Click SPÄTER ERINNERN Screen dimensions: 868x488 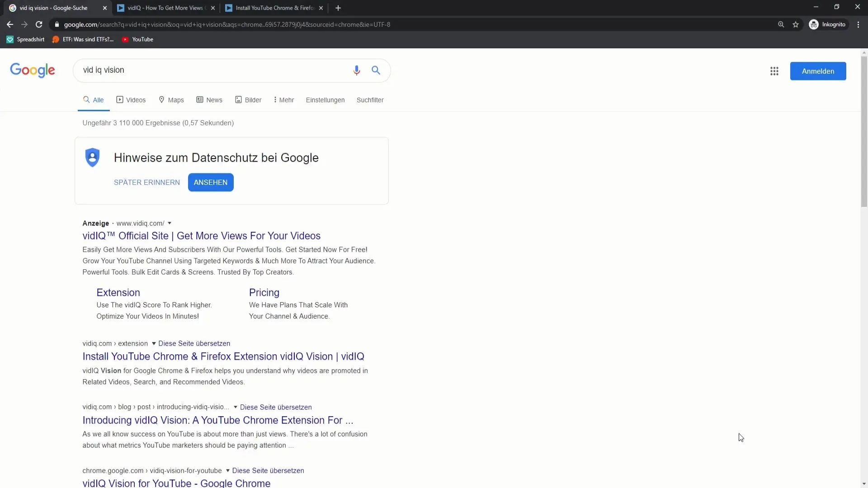(x=147, y=182)
